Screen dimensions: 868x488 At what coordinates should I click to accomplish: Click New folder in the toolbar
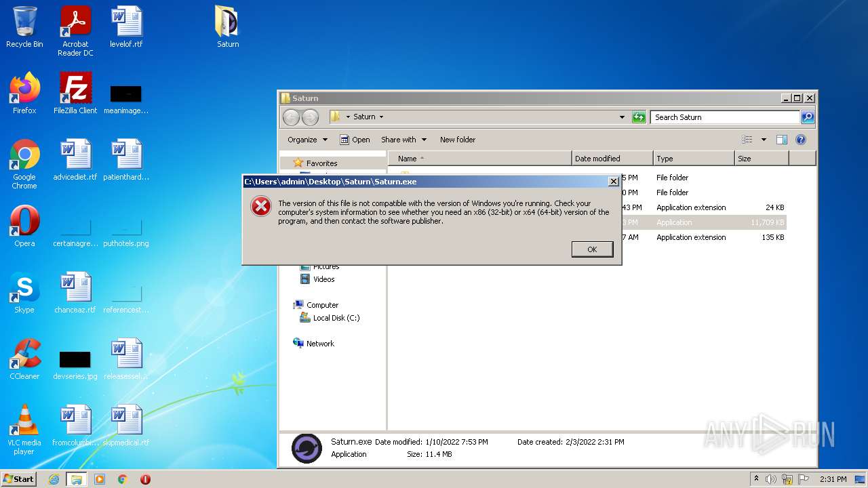click(458, 140)
